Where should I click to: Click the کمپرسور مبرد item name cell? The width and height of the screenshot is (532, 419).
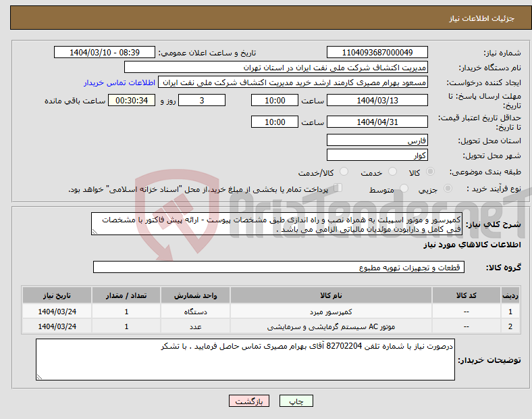coord(331,312)
